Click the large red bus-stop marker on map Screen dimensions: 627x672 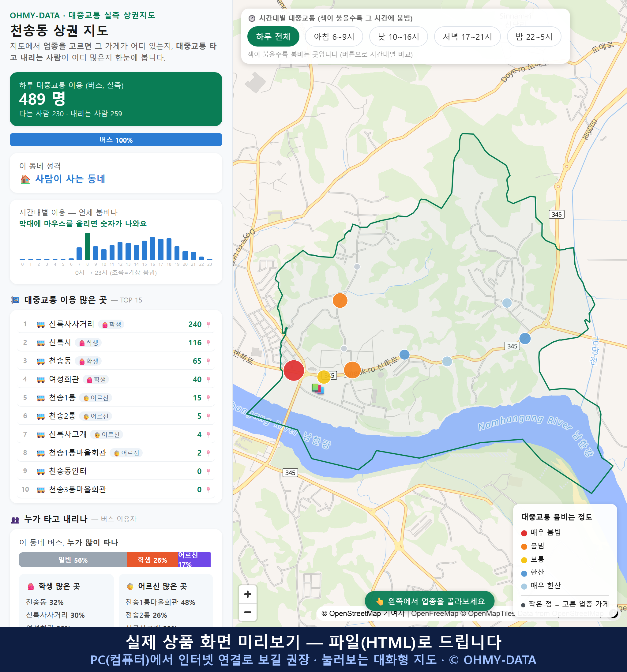(x=294, y=370)
